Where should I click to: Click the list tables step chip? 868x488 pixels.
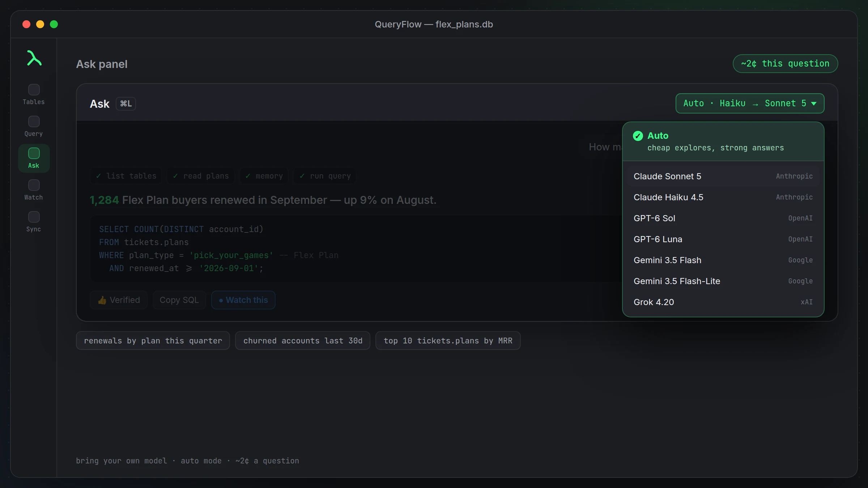[126, 176]
